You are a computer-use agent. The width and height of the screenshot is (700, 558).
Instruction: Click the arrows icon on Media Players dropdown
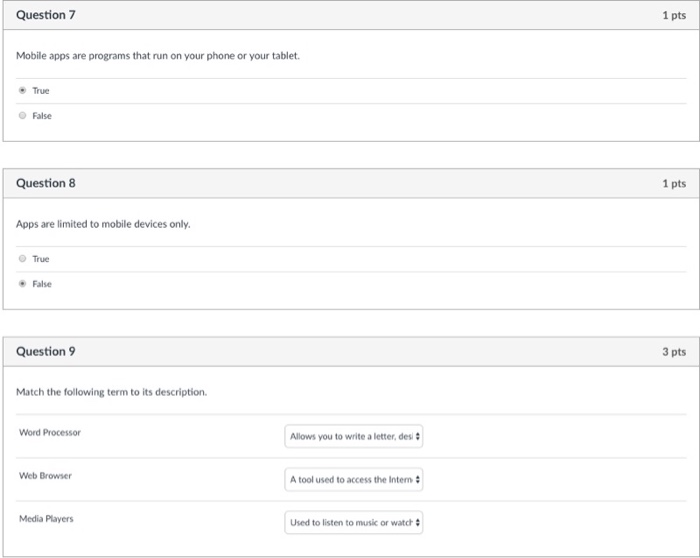pos(417,522)
